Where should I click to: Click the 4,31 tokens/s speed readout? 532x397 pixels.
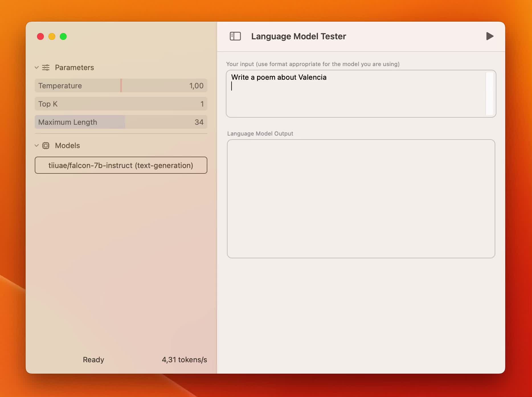pyautogui.click(x=184, y=360)
